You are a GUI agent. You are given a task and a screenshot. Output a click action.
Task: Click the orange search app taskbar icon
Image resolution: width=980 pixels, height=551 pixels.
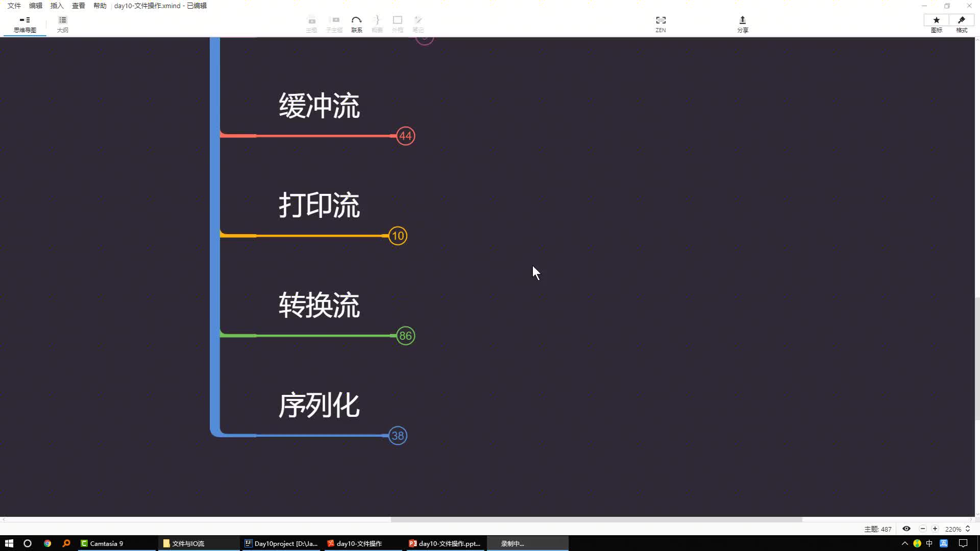click(x=66, y=543)
